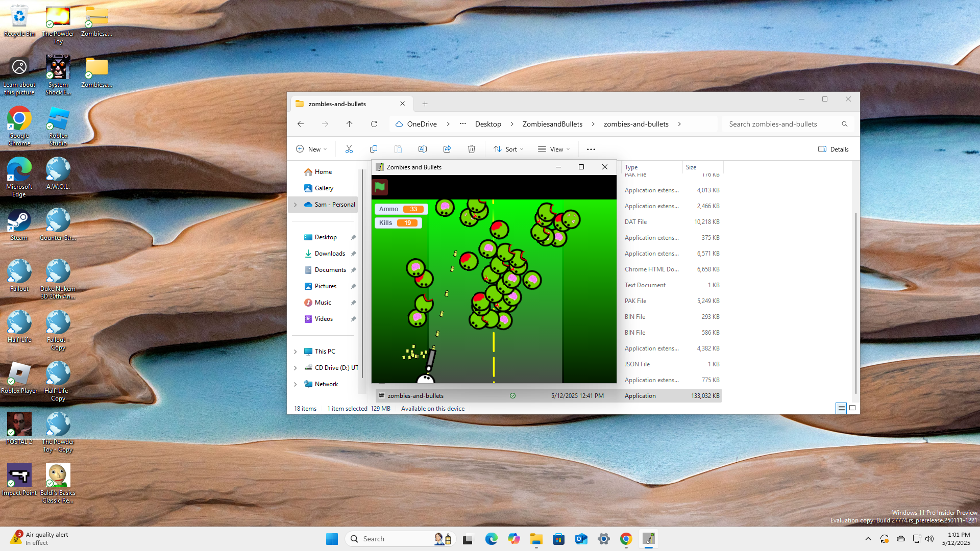This screenshot has width=980, height=551.
Task: Click the Copy icon in toolbar
Action: pos(374,149)
